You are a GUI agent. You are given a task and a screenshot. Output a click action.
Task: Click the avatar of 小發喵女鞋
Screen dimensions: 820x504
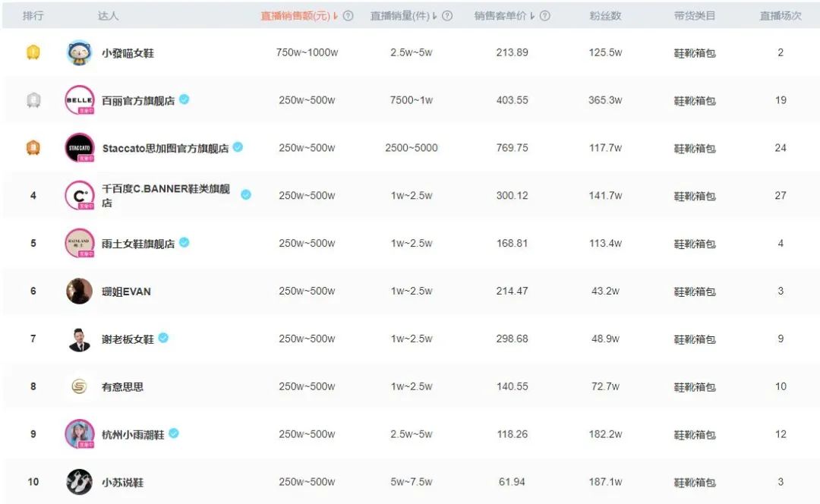coord(78,52)
